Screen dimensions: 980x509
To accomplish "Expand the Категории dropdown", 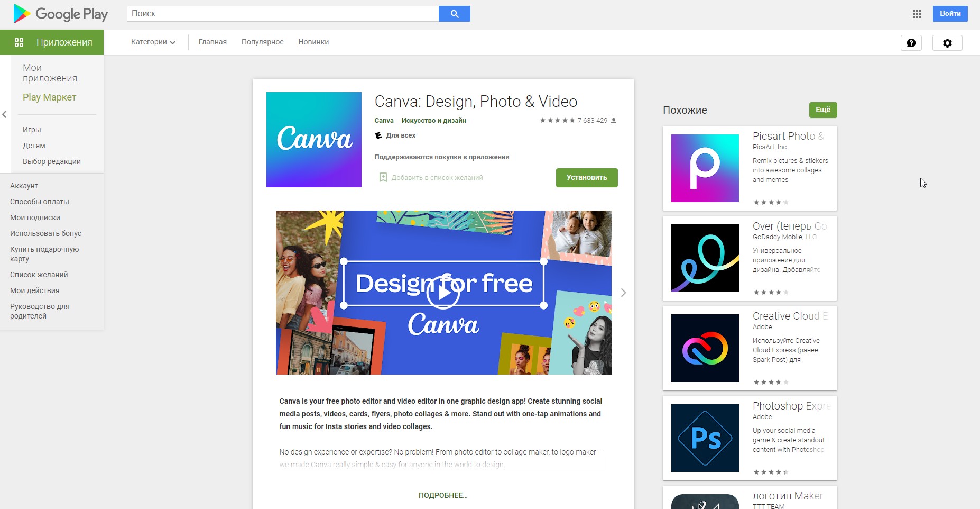I will [153, 42].
